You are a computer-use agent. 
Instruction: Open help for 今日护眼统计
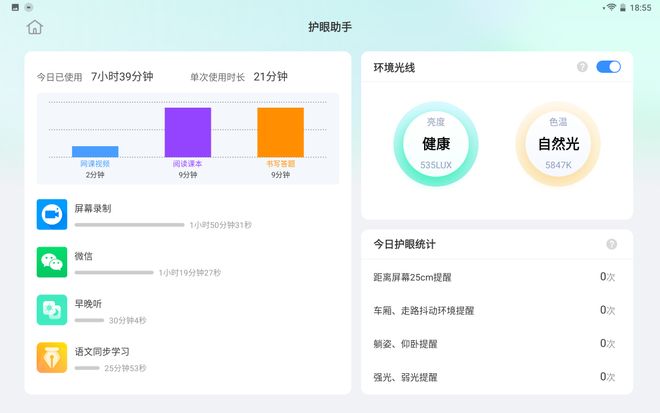pos(612,244)
